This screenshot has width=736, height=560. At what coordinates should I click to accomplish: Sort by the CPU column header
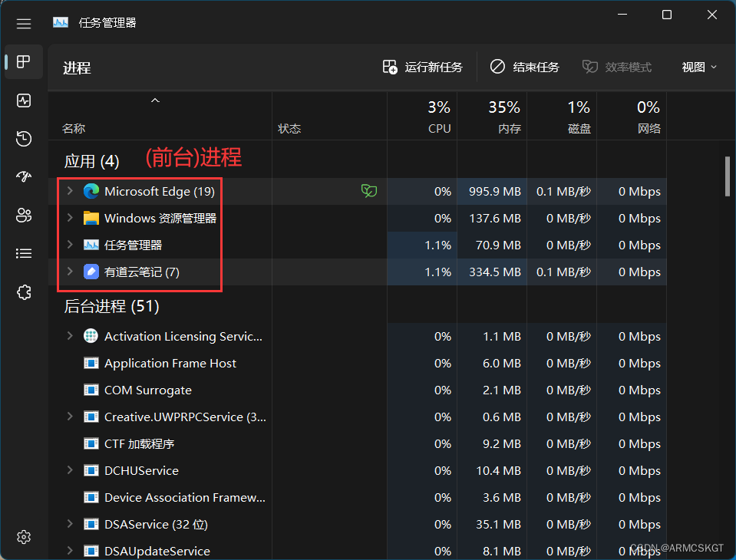(x=422, y=117)
